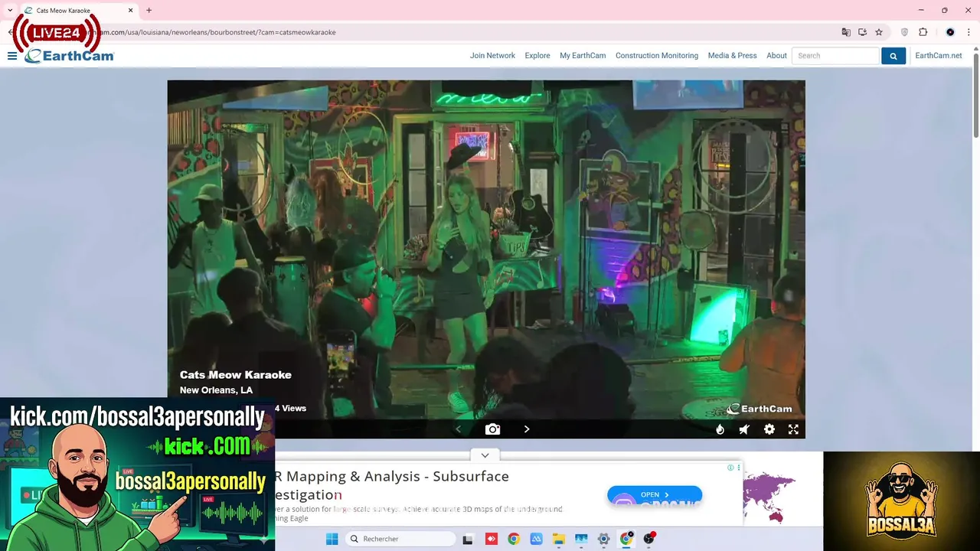Open the active Chrome window on taskbar

[626, 539]
